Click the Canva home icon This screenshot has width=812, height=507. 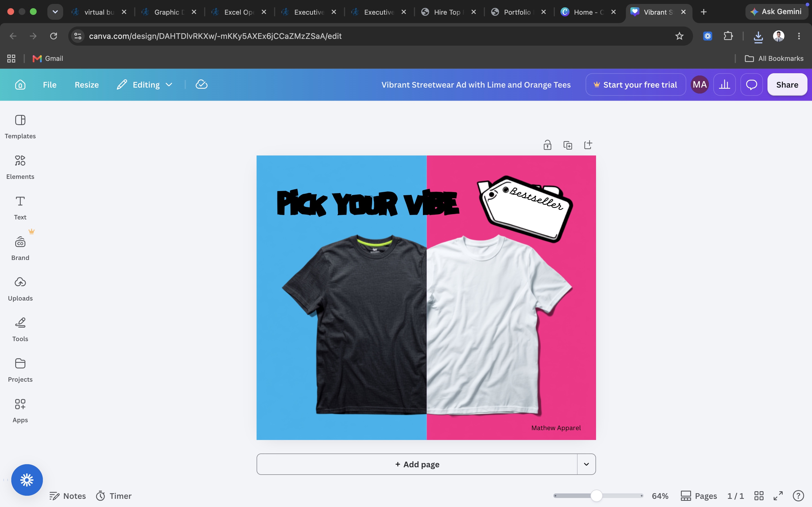click(x=20, y=84)
